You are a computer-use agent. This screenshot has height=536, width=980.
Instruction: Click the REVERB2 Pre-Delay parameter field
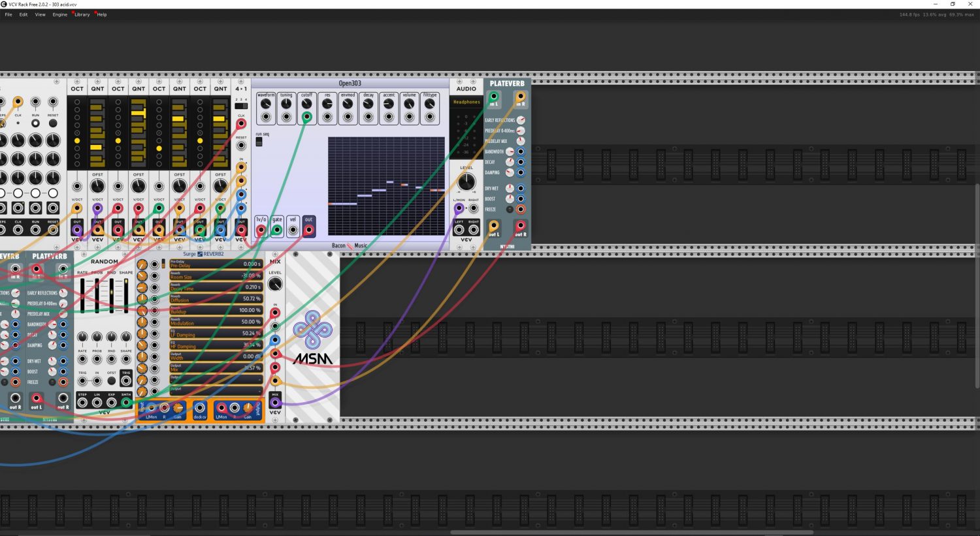point(216,264)
